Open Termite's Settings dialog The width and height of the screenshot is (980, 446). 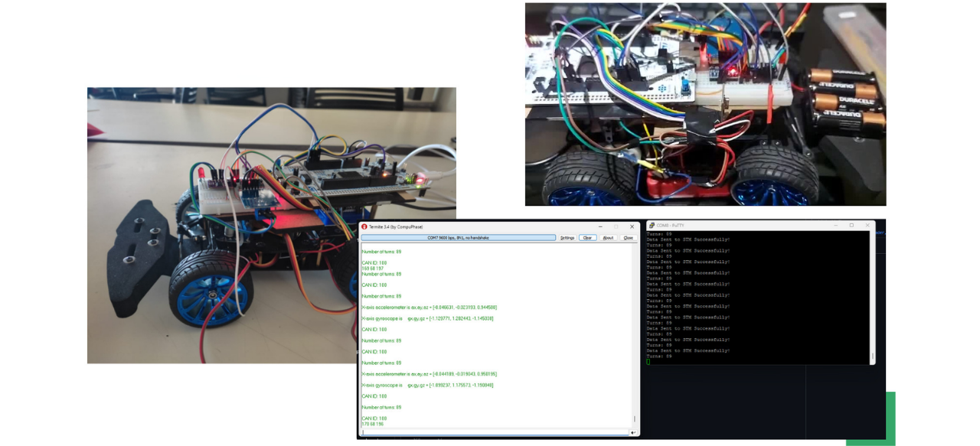pyautogui.click(x=567, y=238)
